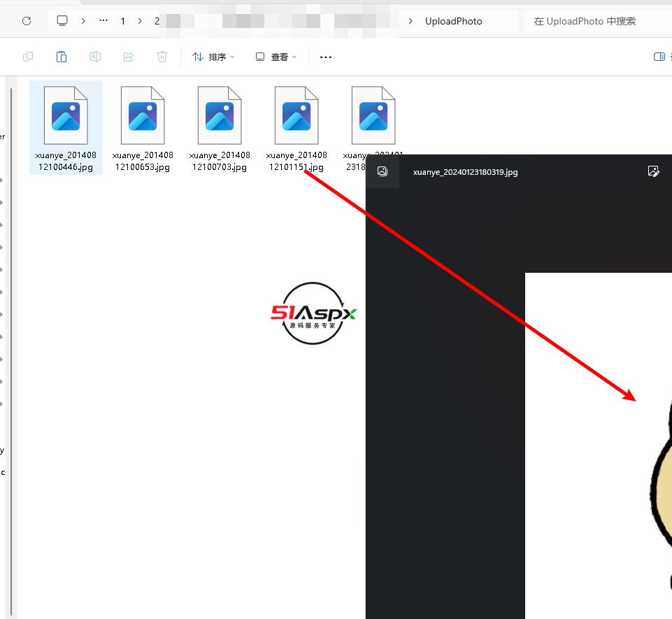Click the Photos app icon in the viewer title bar
Image resolution: width=672 pixels, height=619 pixels.
[x=383, y=171]
